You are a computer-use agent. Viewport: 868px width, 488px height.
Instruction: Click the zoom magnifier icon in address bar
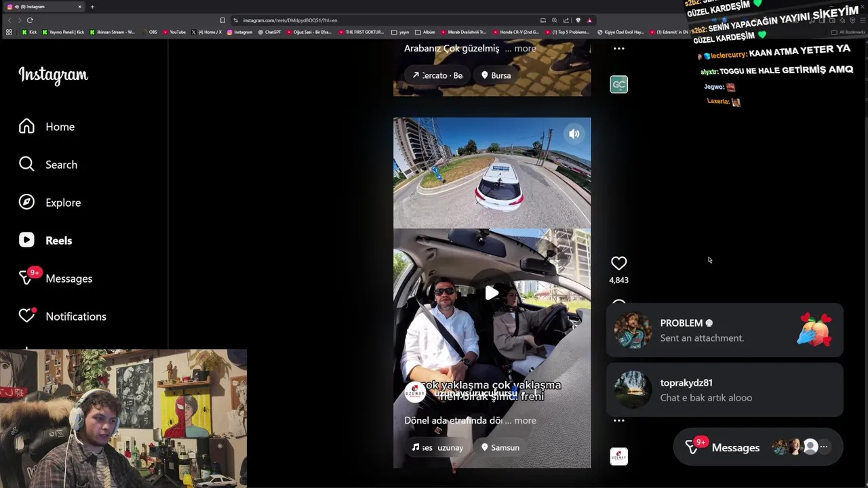pos(554,20)
